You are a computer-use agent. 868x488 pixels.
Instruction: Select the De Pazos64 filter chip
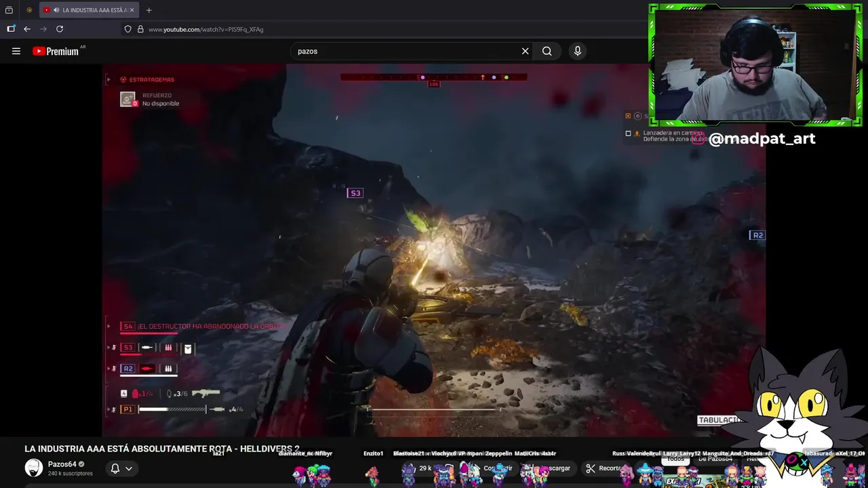point(715,459)
